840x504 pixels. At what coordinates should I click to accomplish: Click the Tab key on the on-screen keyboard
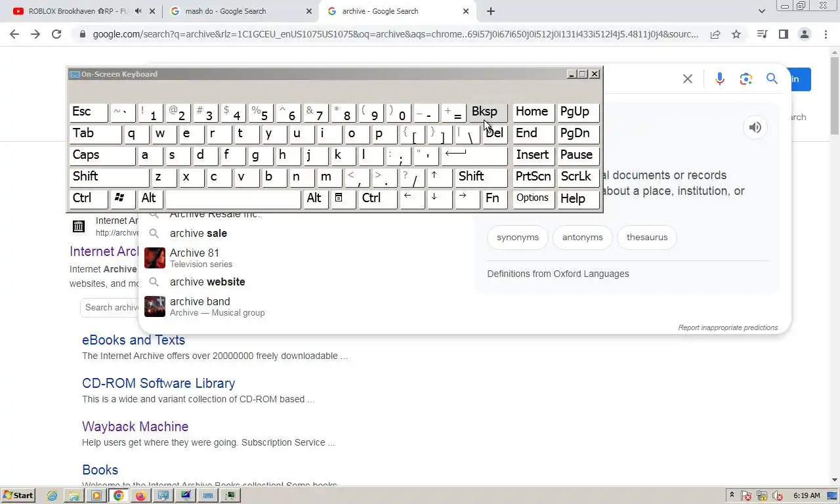pyautogui.click(x=95, y=134)
